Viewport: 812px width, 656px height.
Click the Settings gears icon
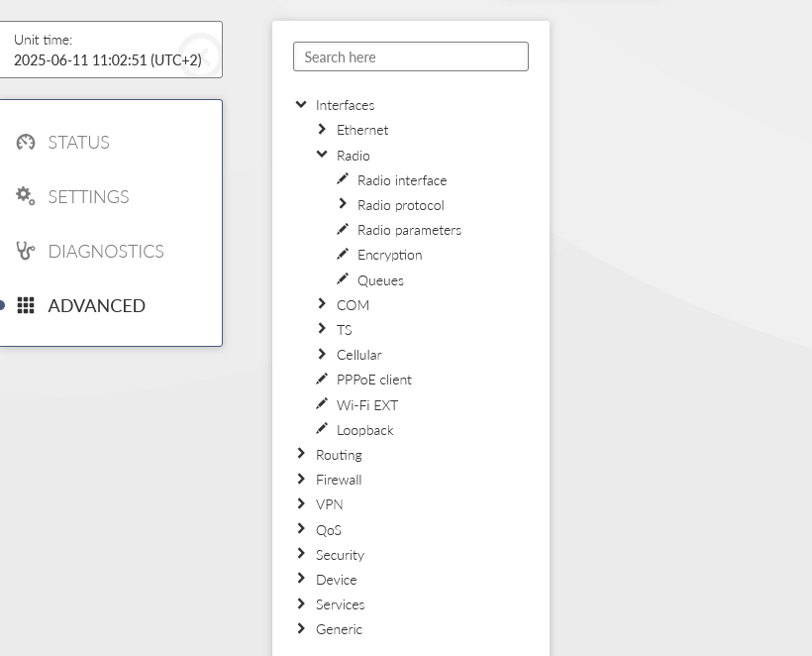pyautogui.click(x=26, y=196)
